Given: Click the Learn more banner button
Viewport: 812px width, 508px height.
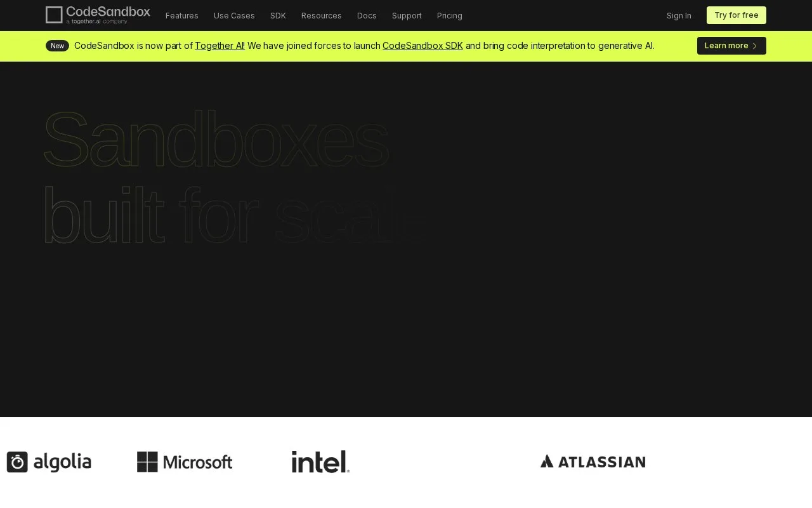Looking at the screenshot, I should (x=731, y=46).
